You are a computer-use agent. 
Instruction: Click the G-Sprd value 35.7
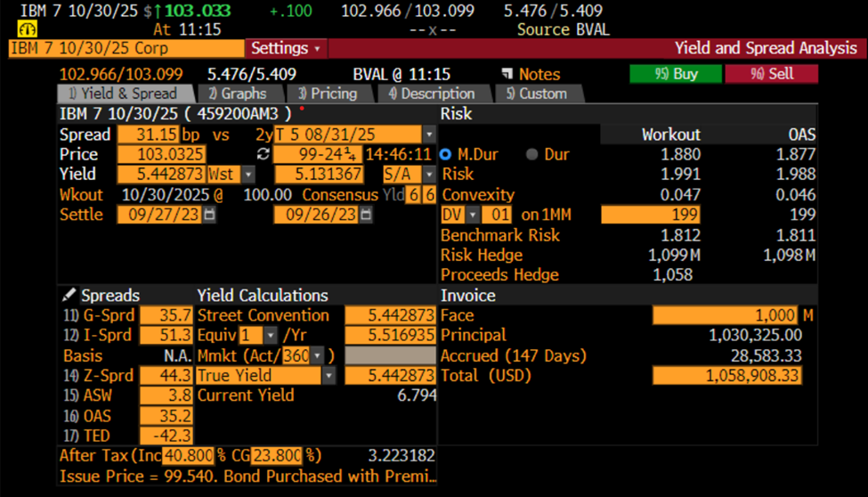point(166,315)
